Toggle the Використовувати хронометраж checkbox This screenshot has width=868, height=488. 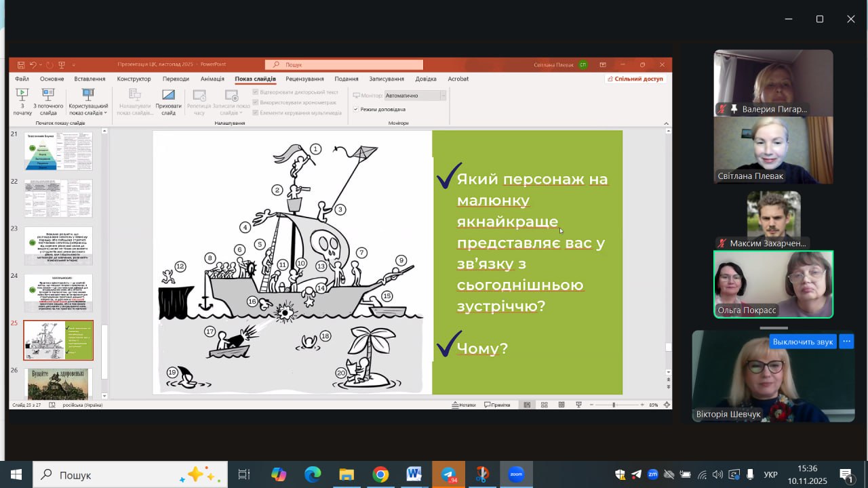click(x=256, y=102)
